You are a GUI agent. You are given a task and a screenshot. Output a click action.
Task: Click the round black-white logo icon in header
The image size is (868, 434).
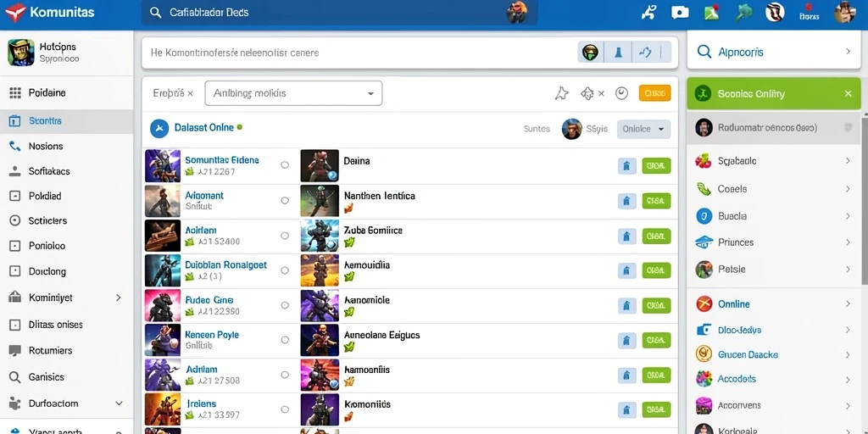point(775,12)
